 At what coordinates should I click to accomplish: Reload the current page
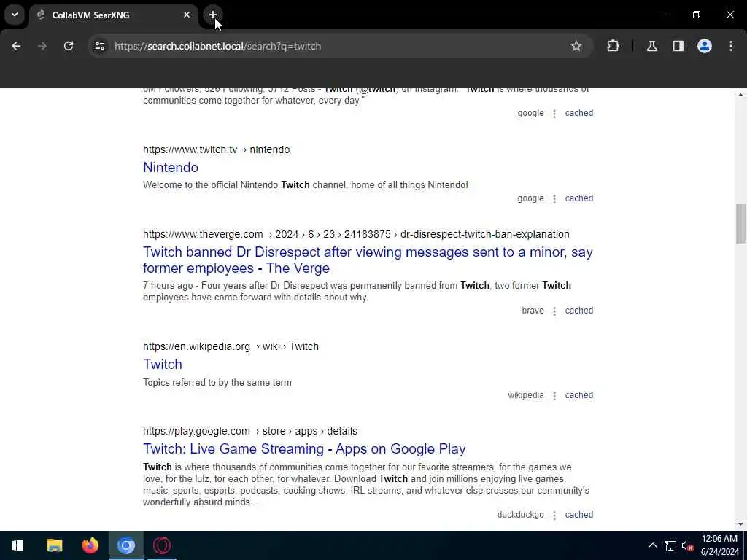click(x=69, y=46)
